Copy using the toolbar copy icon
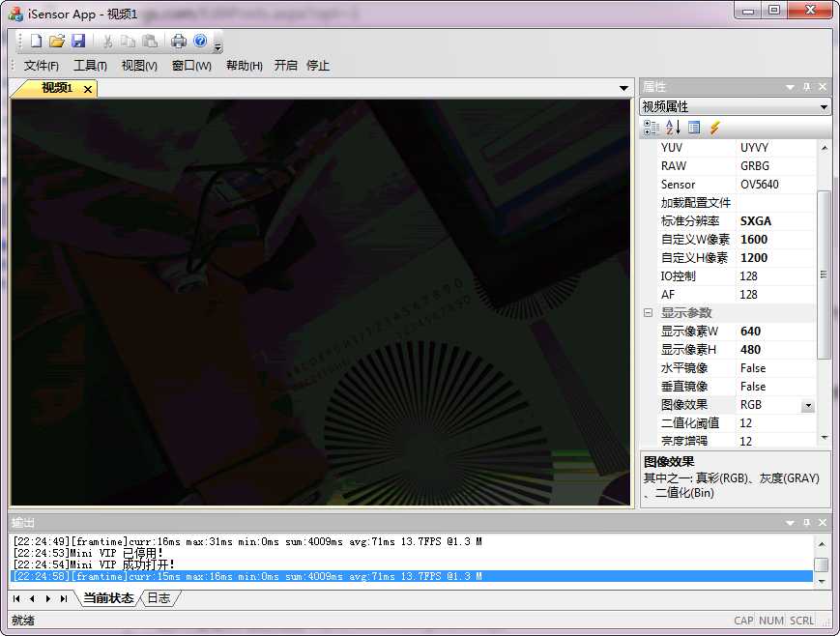 [x=128, y=42]
